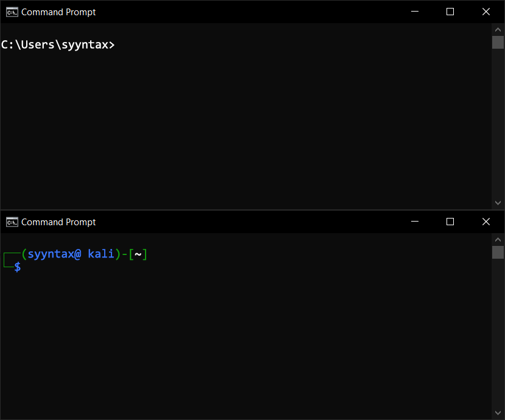Click the blue $ prompt symbol
This screenshot has height=420, width=505.
[18, 267]
